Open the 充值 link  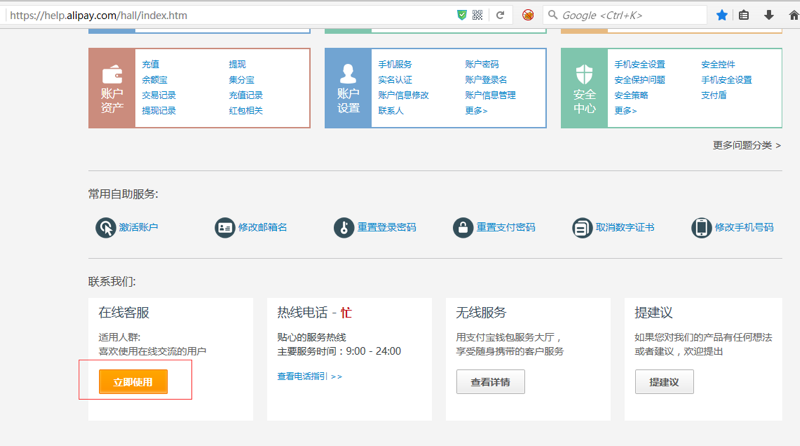[x=151, y=64]
